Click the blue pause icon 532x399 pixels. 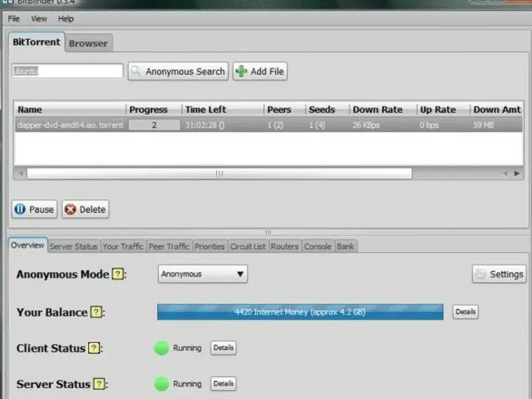tap(20, 209)
